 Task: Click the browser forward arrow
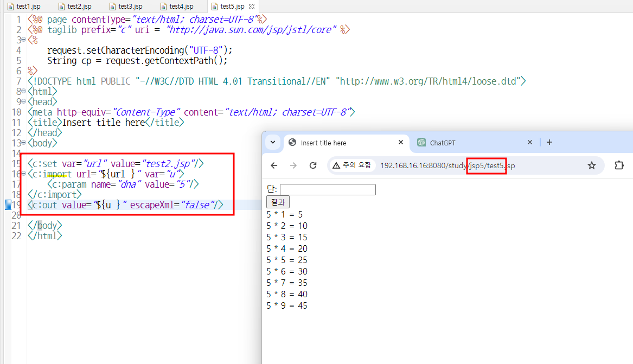click(x=293, y=165)
